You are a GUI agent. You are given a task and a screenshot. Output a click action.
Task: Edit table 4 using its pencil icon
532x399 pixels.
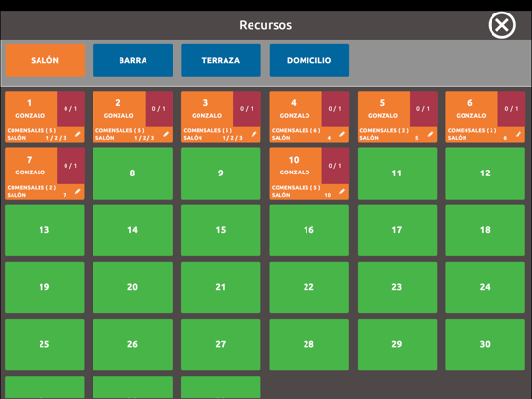[342, 134]
